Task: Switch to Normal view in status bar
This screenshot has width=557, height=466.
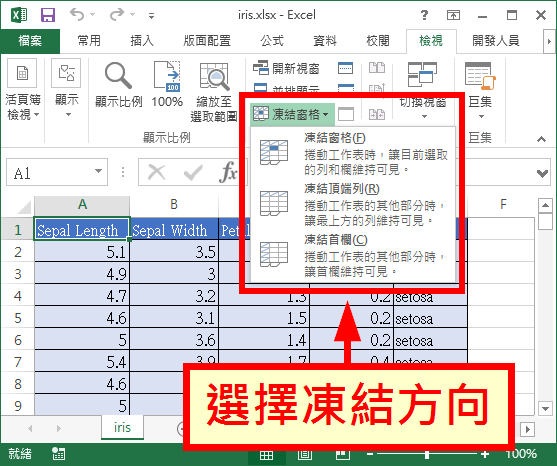Action: click(x=266, y=455)
